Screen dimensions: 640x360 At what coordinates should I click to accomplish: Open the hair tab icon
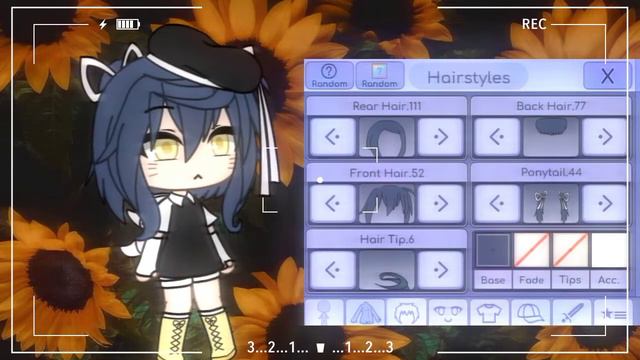(x=407, y=312)
